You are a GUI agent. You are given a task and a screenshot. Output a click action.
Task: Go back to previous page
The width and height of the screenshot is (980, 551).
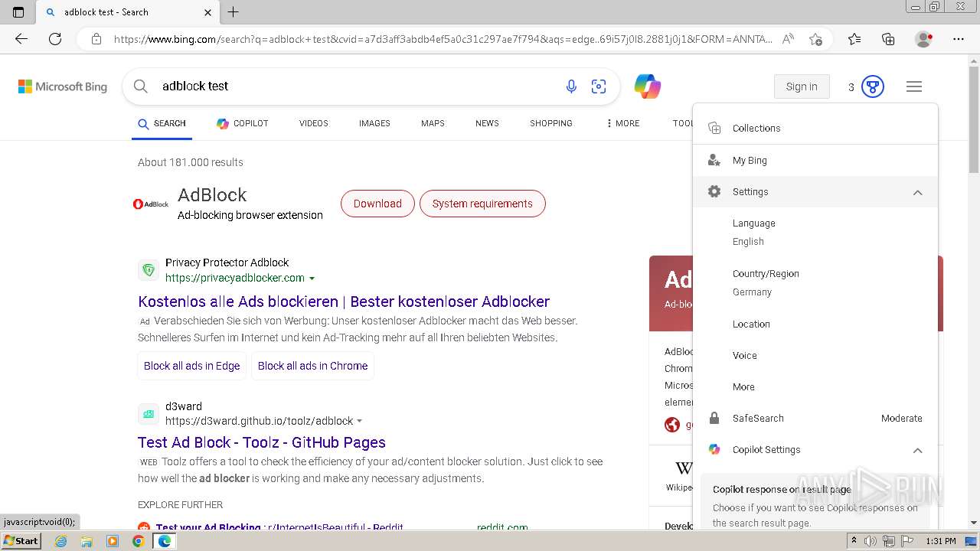(21, 39)
